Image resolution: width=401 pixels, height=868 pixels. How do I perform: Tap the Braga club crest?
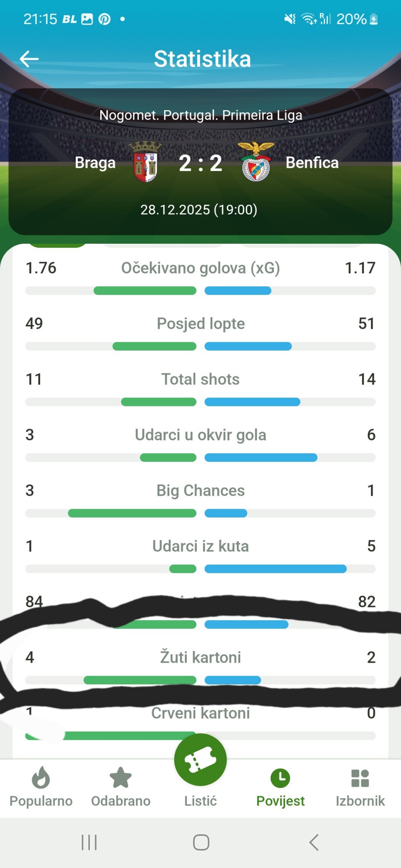click(x=145, y=162)
